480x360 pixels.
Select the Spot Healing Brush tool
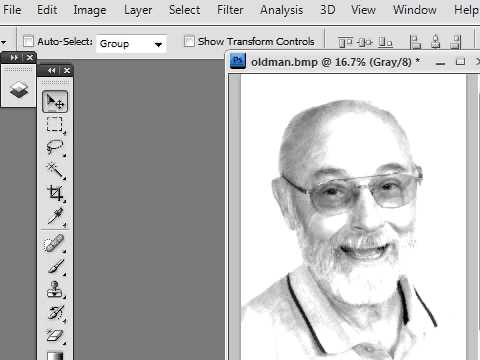click(x=54, y=243)
